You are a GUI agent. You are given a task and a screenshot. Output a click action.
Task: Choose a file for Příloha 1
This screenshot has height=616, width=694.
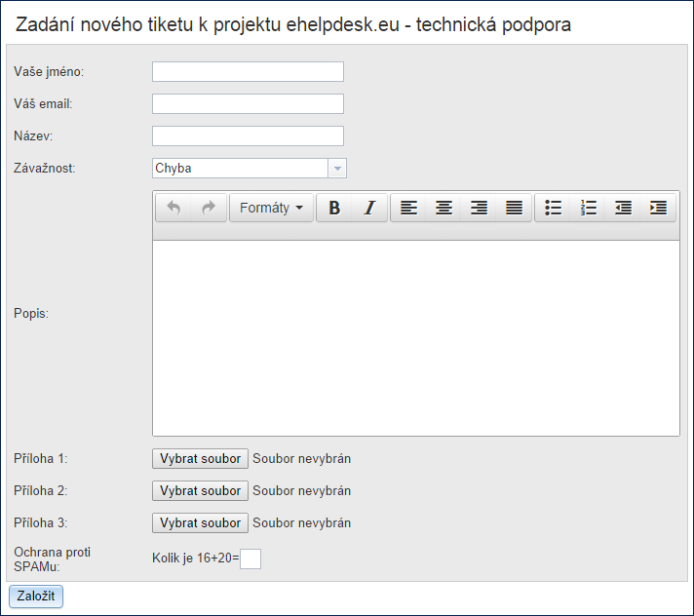point(200,458)
